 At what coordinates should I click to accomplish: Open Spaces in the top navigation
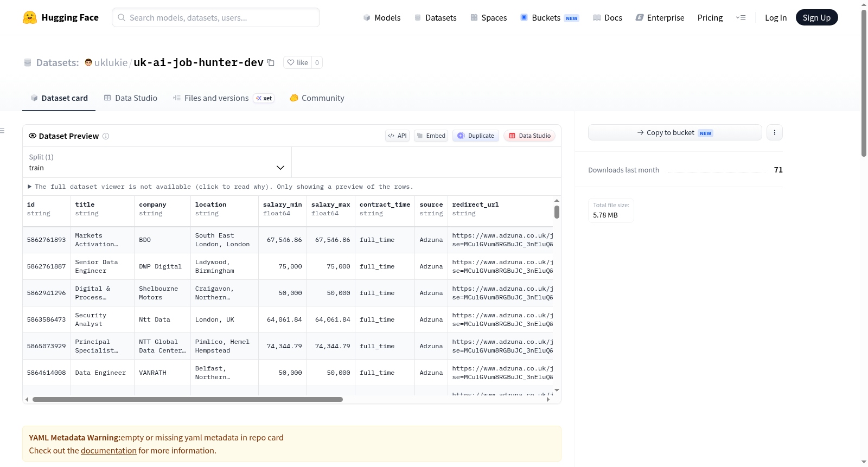pos(488,18)
